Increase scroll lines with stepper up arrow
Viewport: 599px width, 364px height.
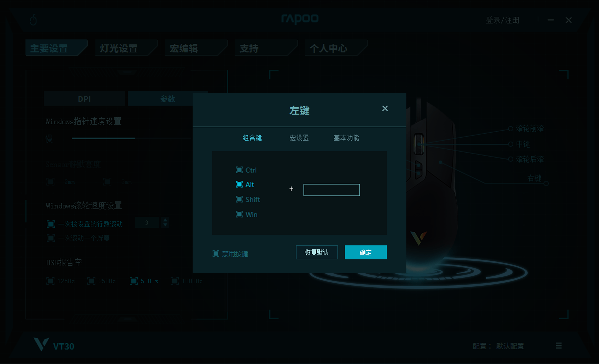pyautogui.click(x=166, y=220)
